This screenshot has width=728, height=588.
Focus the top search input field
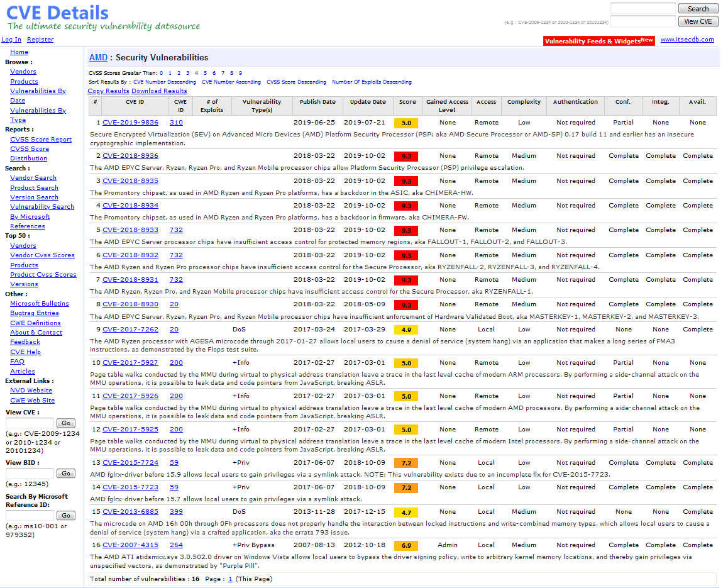pos(643,8)
